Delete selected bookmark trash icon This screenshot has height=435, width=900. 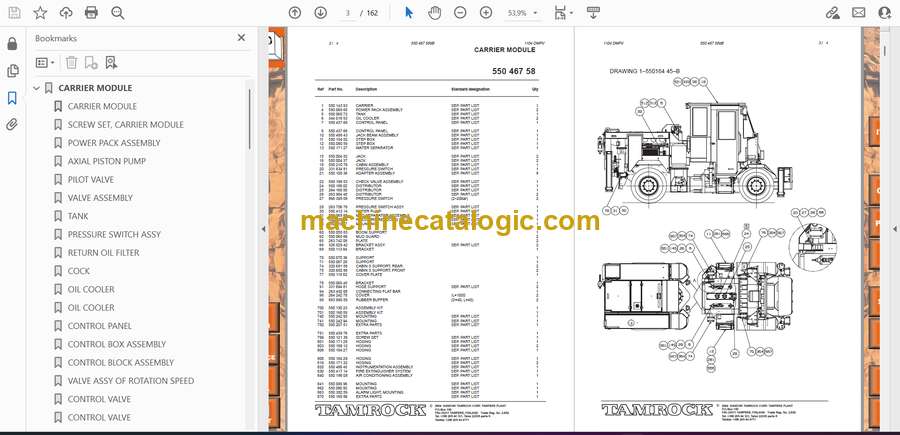[71, 63]
